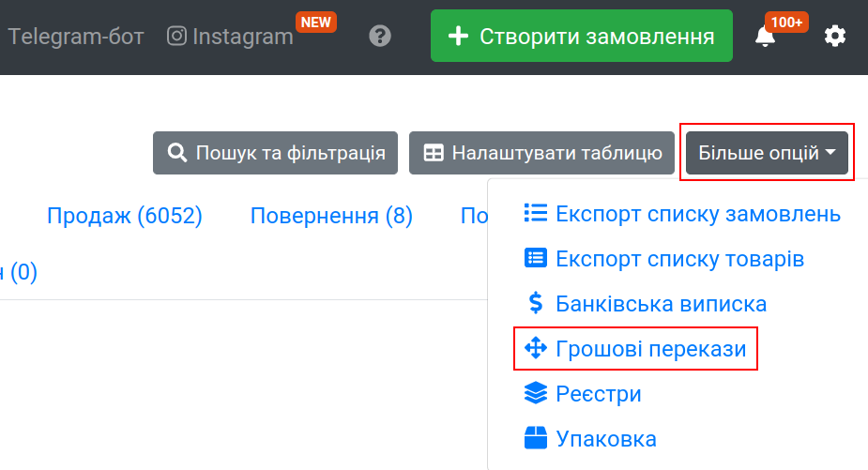Collapse the Більше опцій dropdown
This screenshot has height=470, width=868.
(767, 153)
